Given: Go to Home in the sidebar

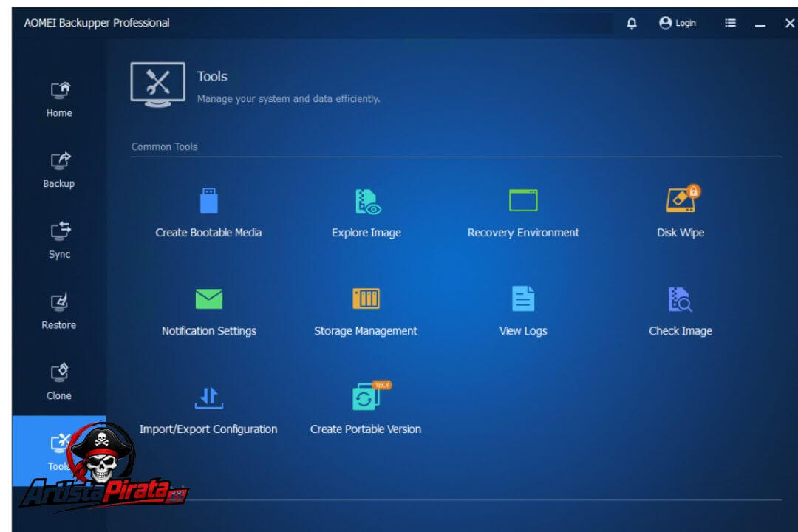Looking at the screenshot, I should point(59,100).
